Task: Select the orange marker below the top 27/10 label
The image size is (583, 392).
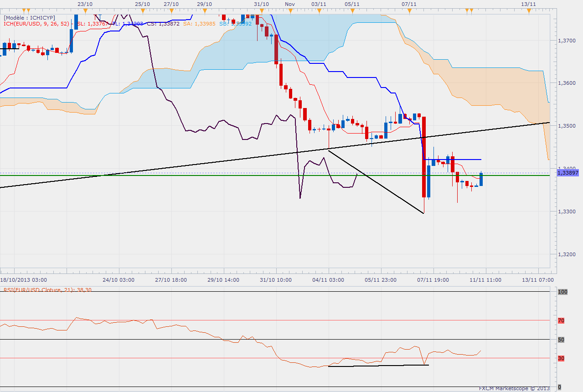Action: pos(170,10)
